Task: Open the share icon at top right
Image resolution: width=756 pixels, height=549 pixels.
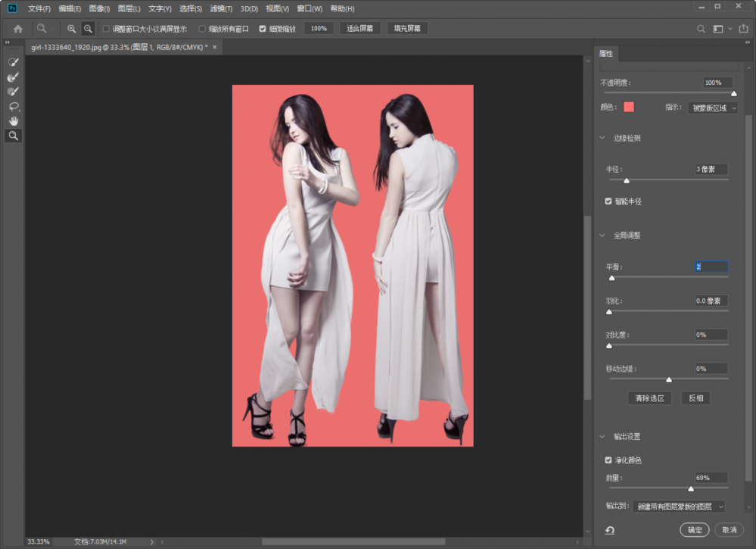Action: (x=742, y=29)
